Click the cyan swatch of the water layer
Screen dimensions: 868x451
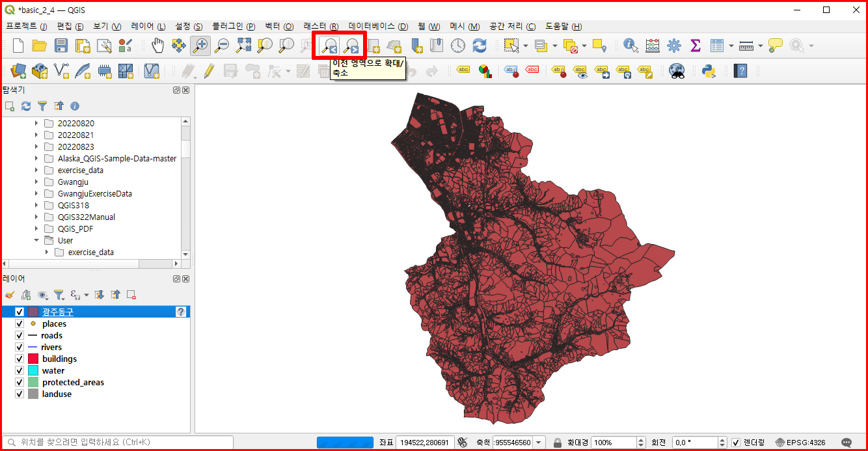coord(33,370)
